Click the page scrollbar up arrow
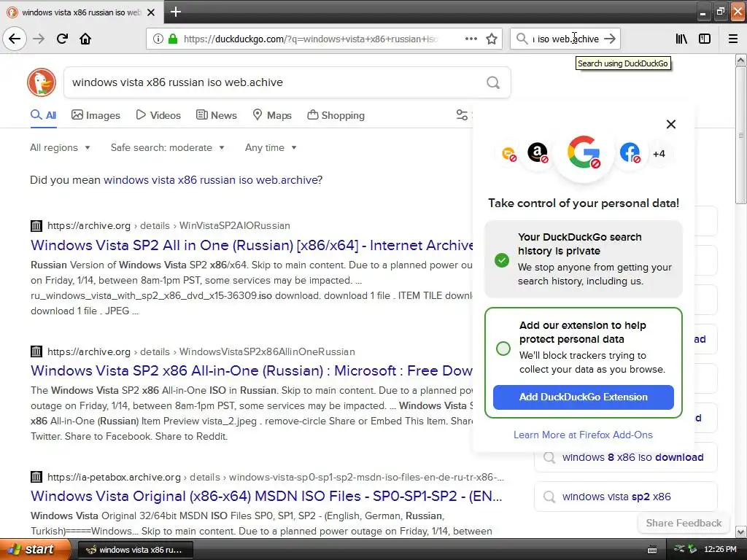 click(741, 60)
